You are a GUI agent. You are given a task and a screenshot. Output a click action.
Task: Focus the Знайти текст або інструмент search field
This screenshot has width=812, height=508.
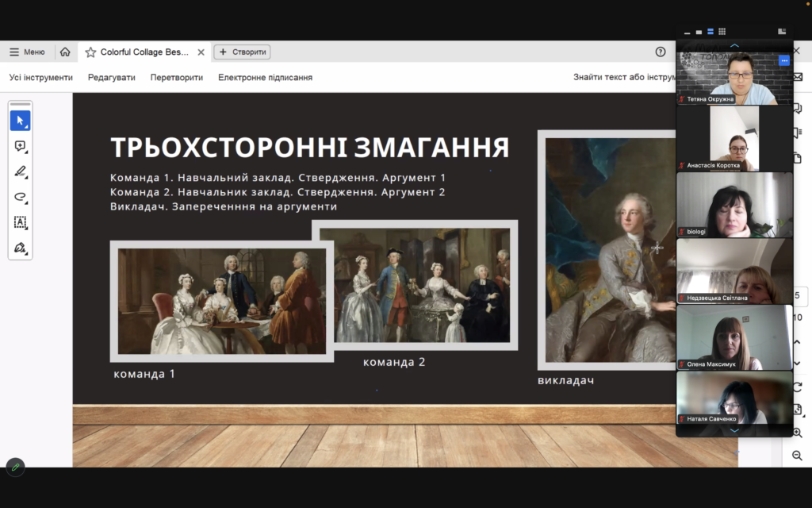point(624,77)
